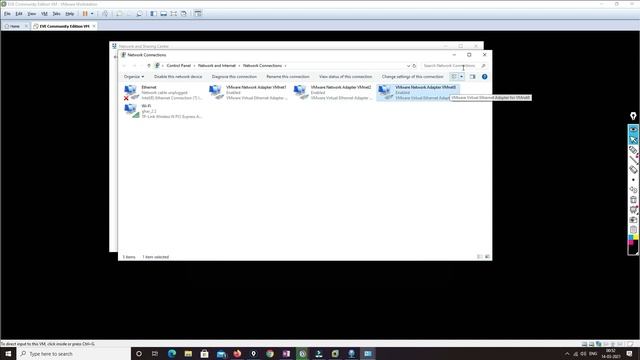Click the Unity mode toolbar icon
The image size is (640, 360).
184,14
